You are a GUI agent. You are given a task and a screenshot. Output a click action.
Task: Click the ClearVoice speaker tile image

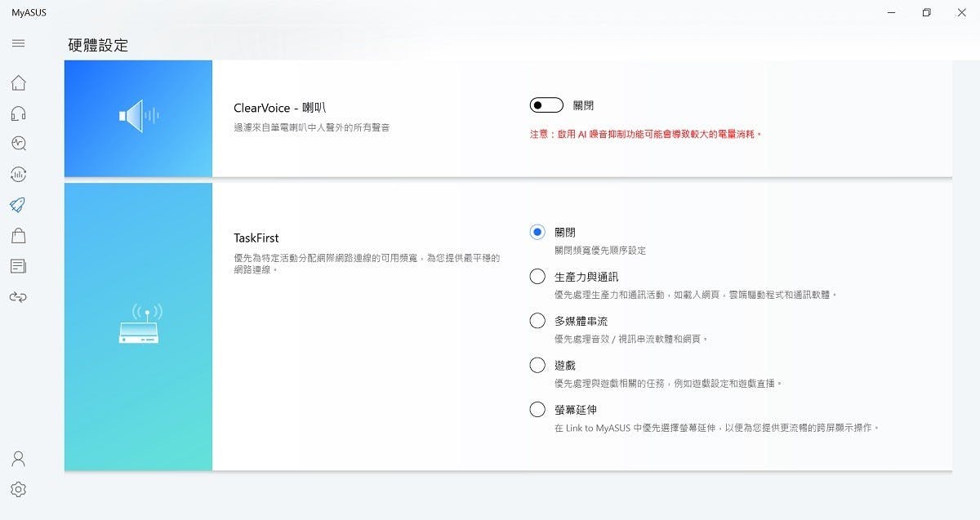(138, 118)
